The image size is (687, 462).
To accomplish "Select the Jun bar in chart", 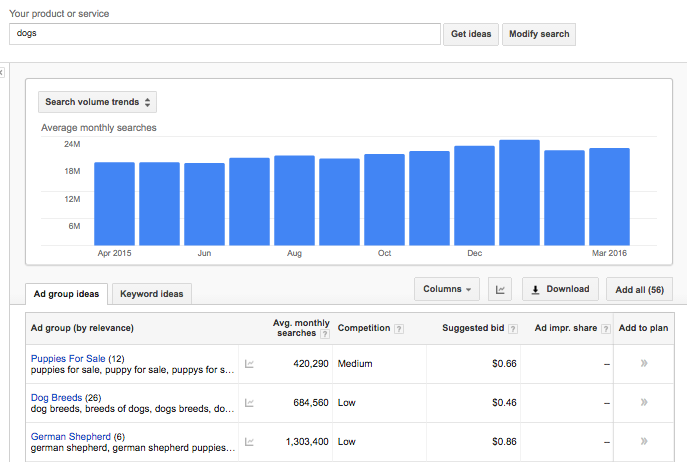I will [204, 204].
